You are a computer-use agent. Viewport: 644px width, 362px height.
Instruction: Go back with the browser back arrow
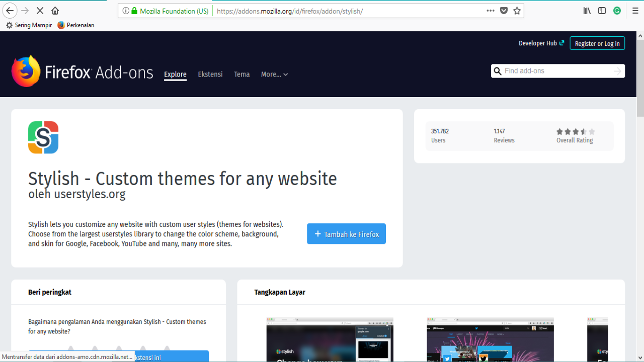10,11
